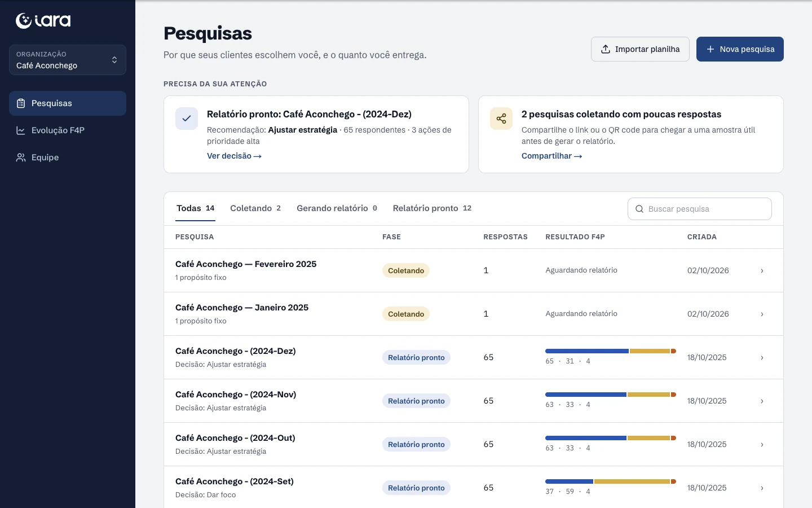Open the (2024-Dez) row chevron
The image size is (812, 508).
(x=762, y=358)
